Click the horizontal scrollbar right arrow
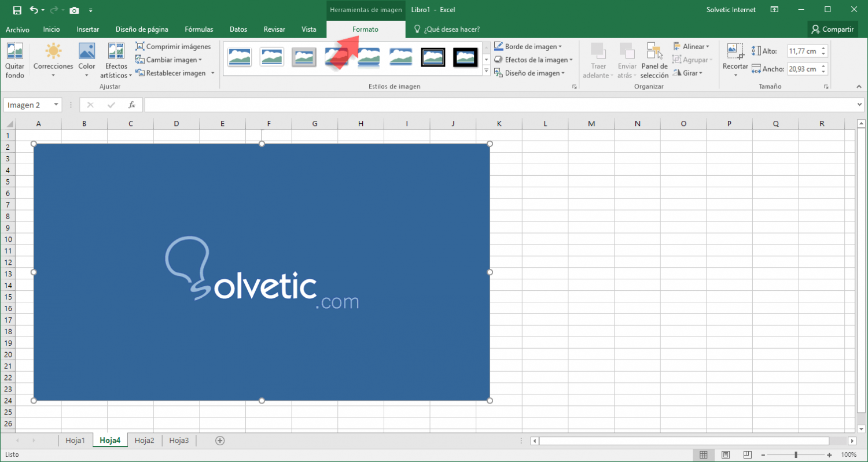 tap(852, 441)
